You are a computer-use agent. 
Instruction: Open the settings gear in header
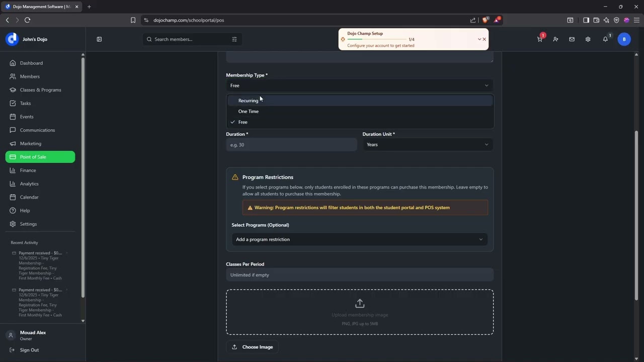pos(588,39)
